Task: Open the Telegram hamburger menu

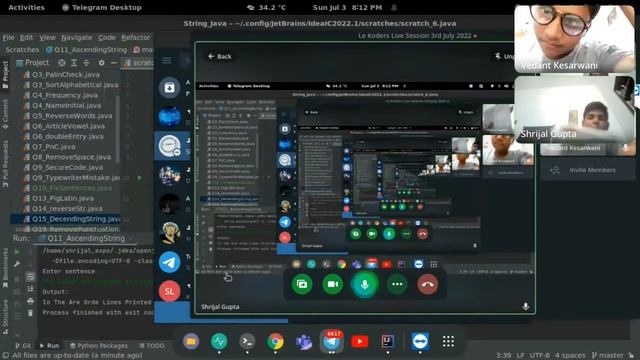Action: click(x=167, y=60)
